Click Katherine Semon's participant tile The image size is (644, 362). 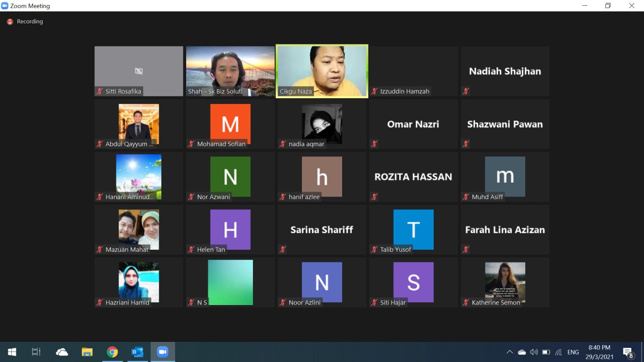(505, 282)
